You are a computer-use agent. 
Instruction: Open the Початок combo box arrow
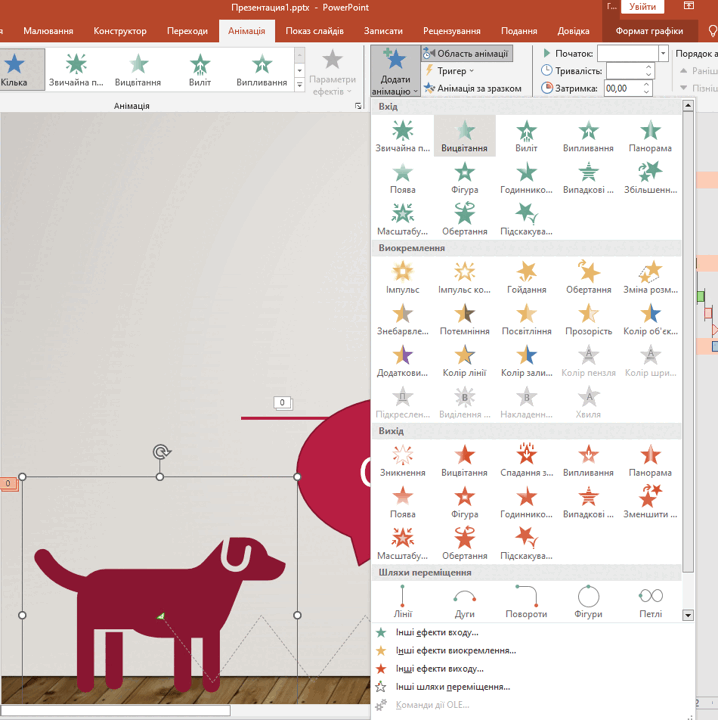point(663,53)
